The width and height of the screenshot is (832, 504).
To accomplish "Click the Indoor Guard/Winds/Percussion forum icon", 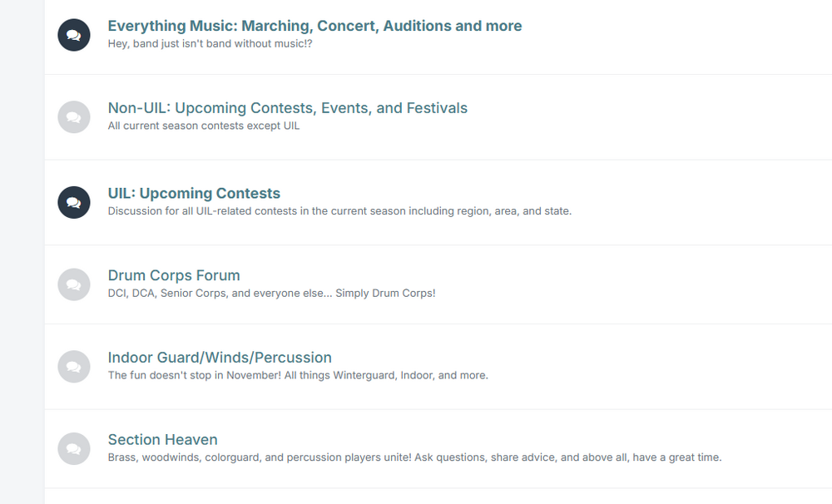I will click(73, 366).
